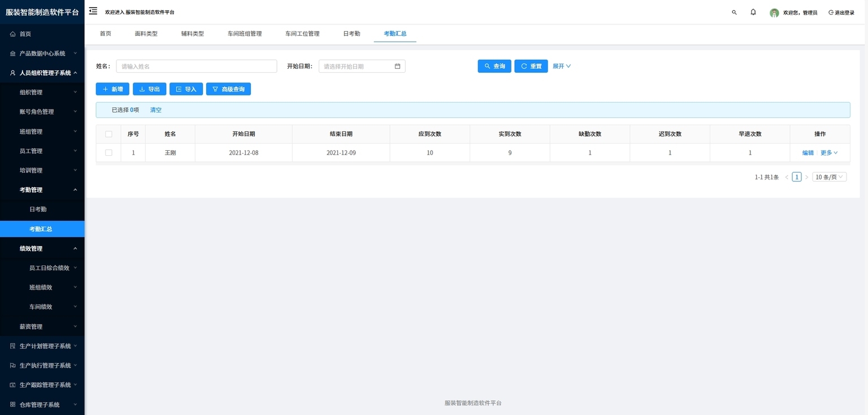Viewport: 868px width, 415px height.
Task: Open the search magnifier icon in header
Action: pyautogui.click(x=734, y=12)
